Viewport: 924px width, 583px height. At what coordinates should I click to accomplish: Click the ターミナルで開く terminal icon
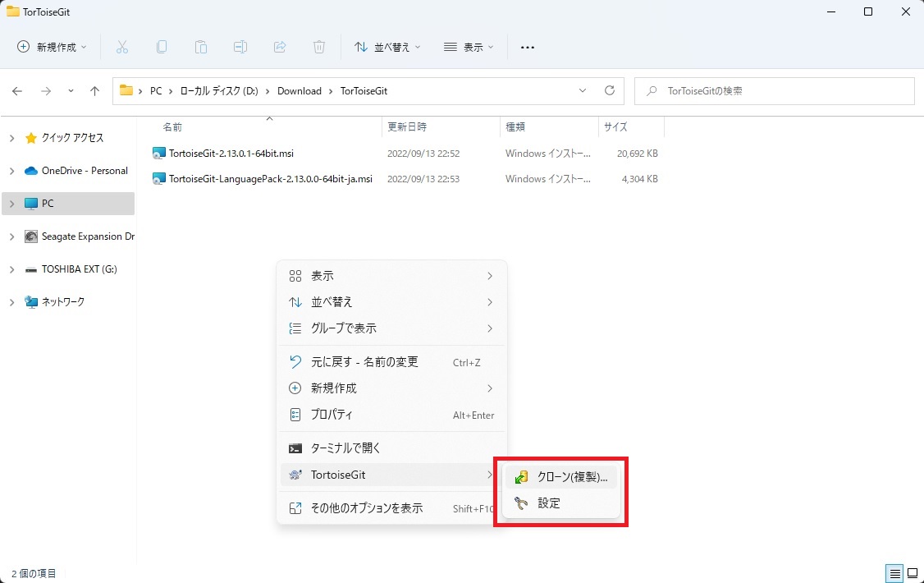pyautogui.click(x=295, y=448)
